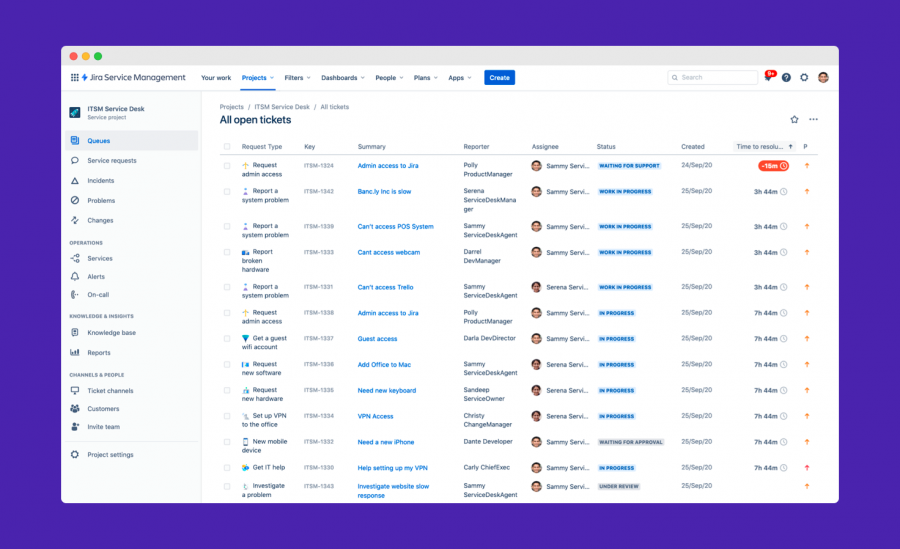This screenshot has width=900, height=549.
Task: Click the Ticket channels monitor icon
Action: (75, 391)
